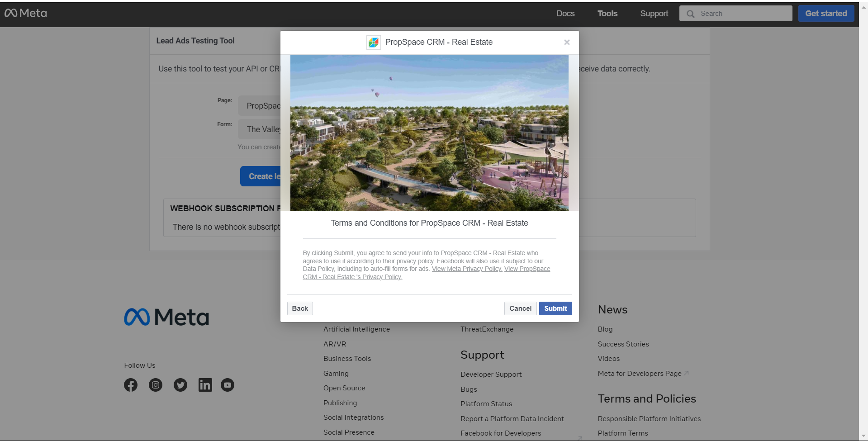Screen dimensions: 868x441
Task: Open the Form dropdown
Action: coord(260,129)
